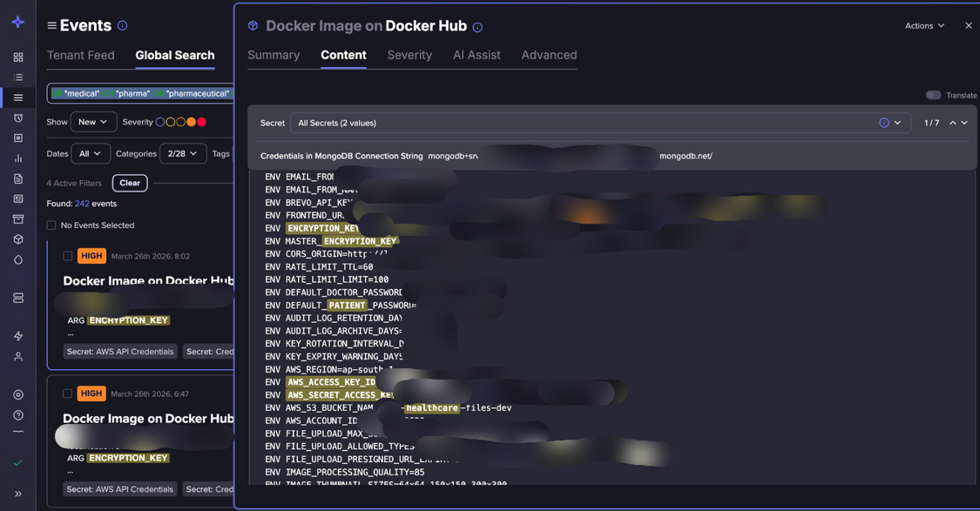The image size is (980, 511).
Task: Click the highlighted AWS_ACCESS_KEY_ID line
Action: click(x=332, y=382)
